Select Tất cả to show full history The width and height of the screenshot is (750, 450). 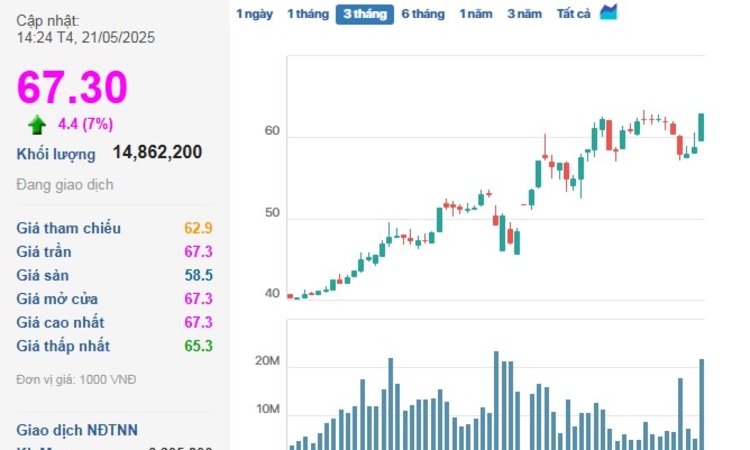(x=573, y=14)
